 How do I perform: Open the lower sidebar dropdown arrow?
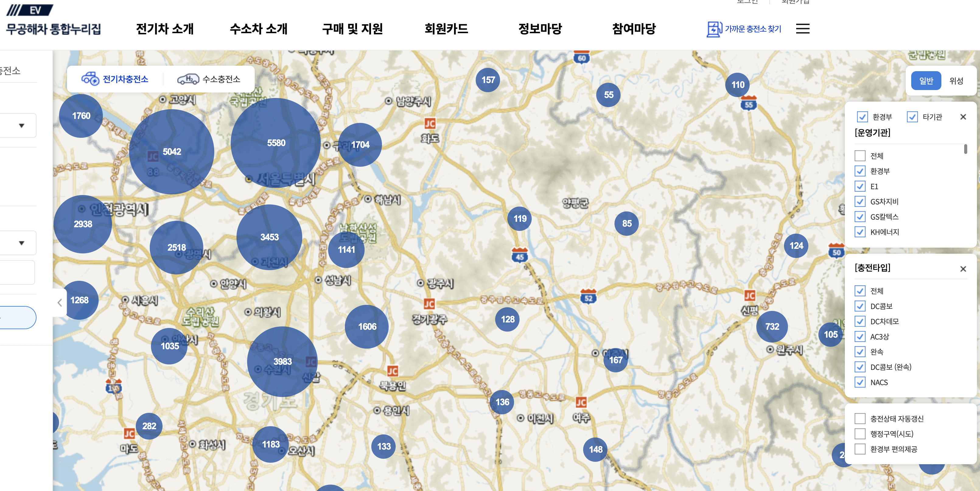tap(22, 243)
